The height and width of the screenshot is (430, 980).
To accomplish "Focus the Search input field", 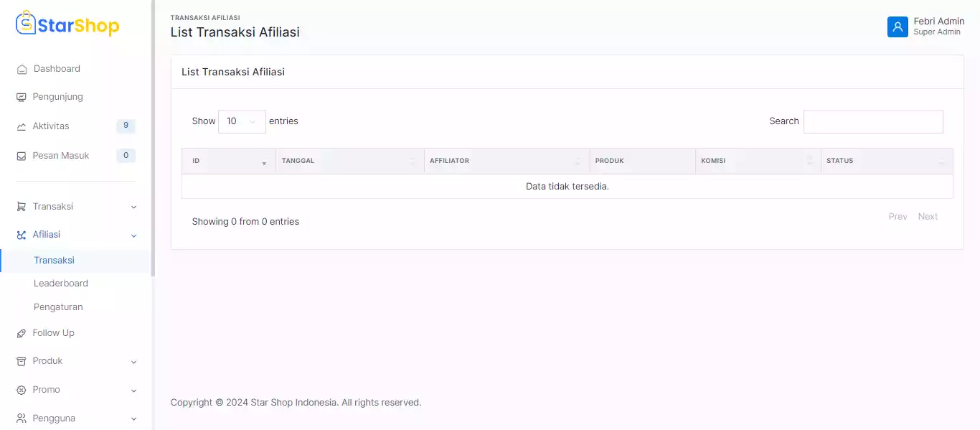I will coord(872,122).
